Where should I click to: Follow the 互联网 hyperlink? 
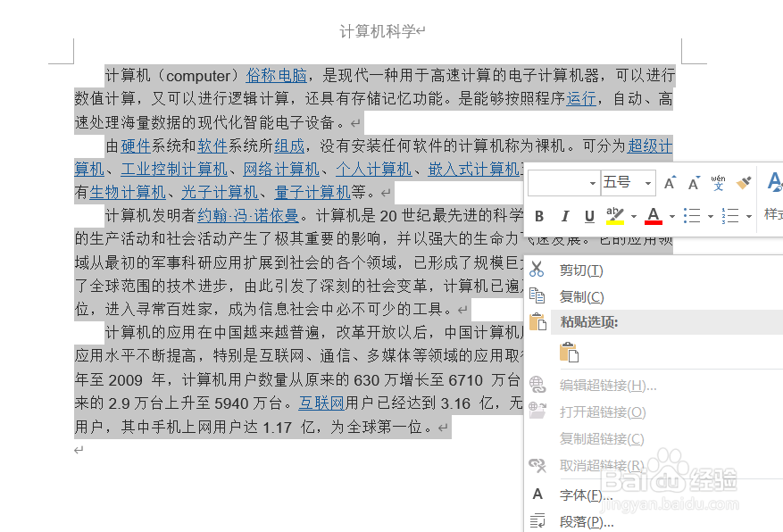coord(321,403)
